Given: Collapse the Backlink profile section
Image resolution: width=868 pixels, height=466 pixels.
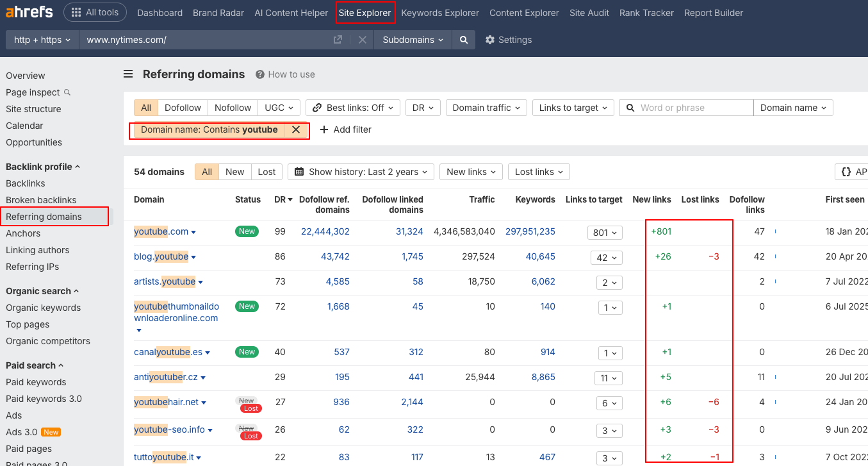Looking at the screenshot, I should click(43, 167).
